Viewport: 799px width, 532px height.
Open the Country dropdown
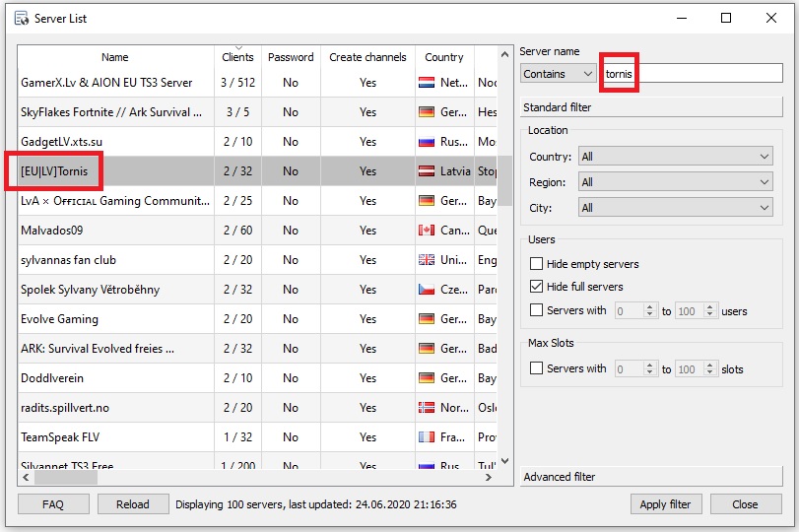675,157
